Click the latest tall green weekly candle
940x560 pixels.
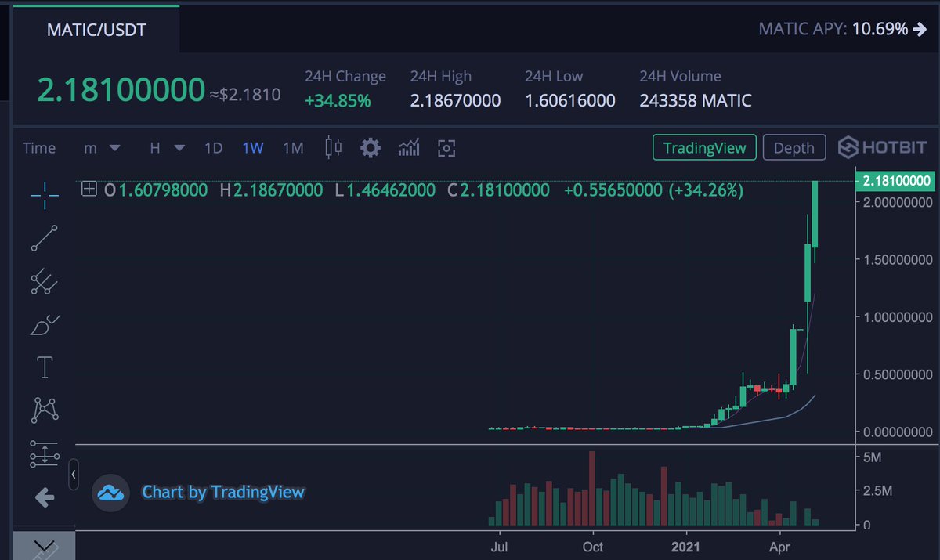(815, 215)
